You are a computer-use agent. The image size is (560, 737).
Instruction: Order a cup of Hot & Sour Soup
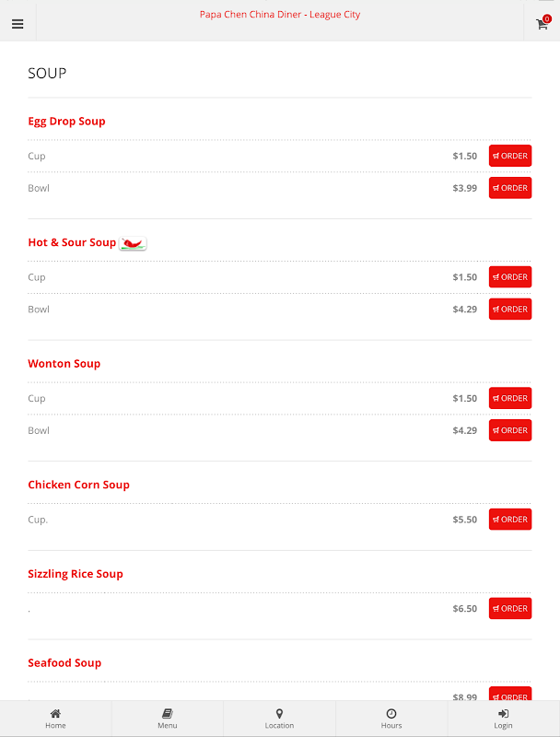pyautogui.click(x=510, y=277)
